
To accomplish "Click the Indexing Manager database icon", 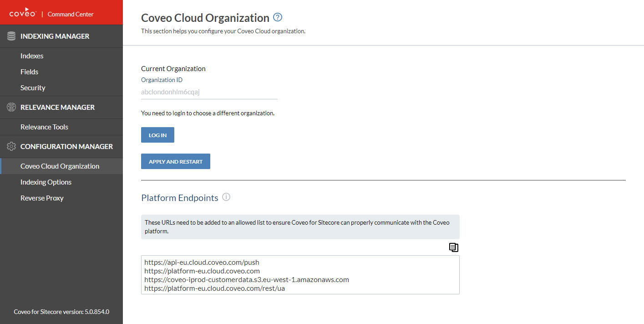I will coord(11,36).
